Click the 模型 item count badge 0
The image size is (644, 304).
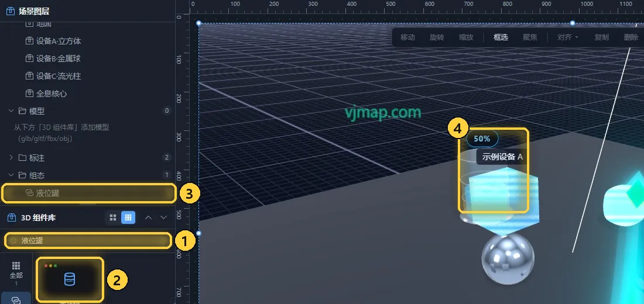pos(166,110)
